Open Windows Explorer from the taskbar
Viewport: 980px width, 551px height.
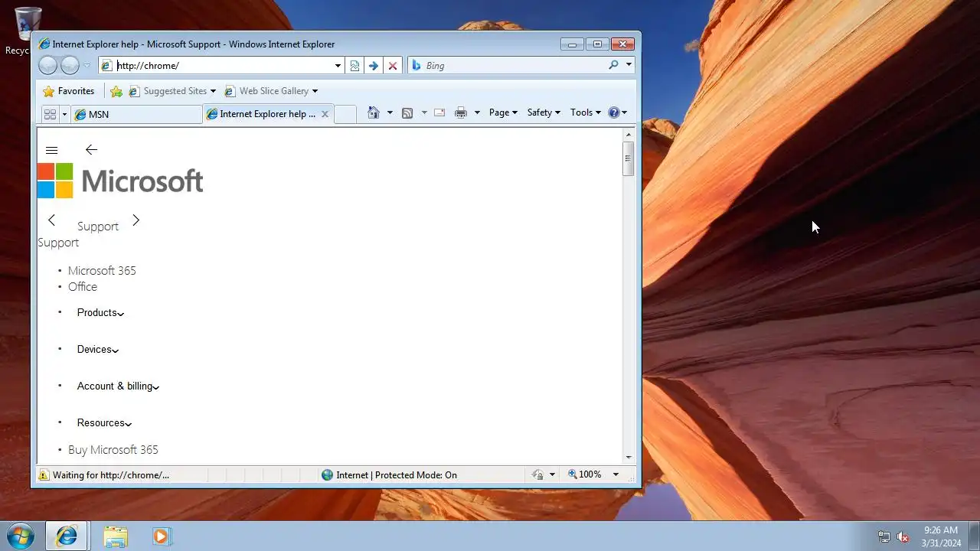tap(115, 536)
